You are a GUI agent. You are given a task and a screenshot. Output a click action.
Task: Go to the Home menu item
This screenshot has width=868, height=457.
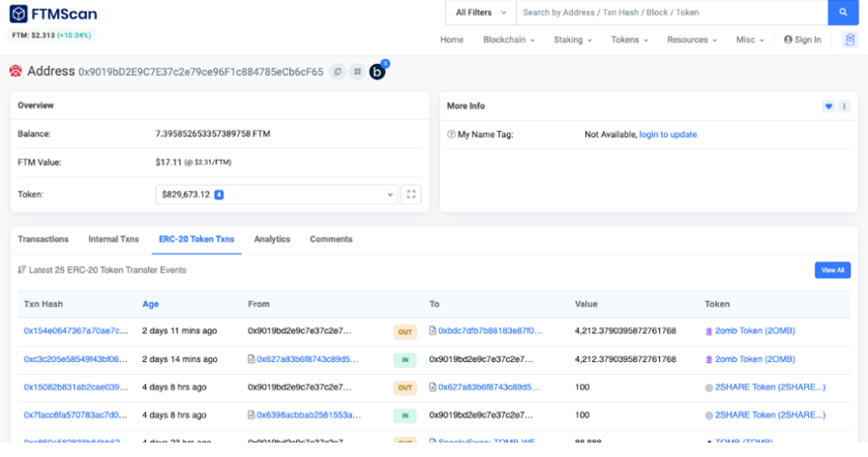452,40
